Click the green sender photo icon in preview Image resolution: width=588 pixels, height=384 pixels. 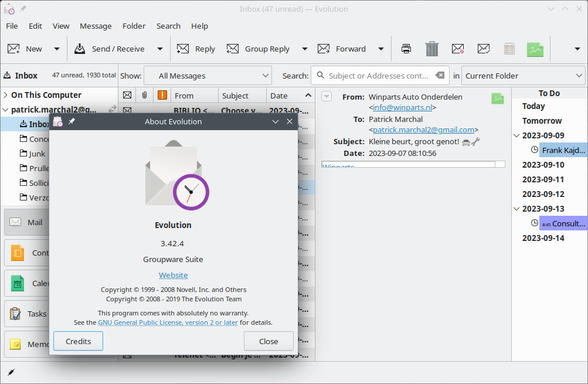[498, 98]
